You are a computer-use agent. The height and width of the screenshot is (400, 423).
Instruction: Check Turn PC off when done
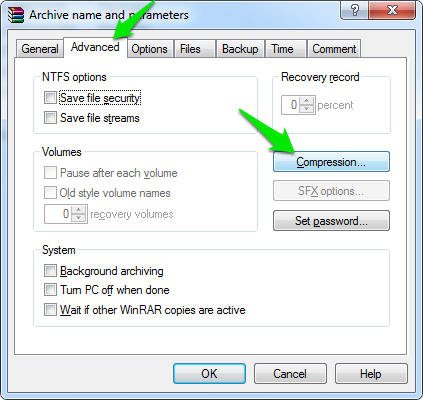[50, 290]
